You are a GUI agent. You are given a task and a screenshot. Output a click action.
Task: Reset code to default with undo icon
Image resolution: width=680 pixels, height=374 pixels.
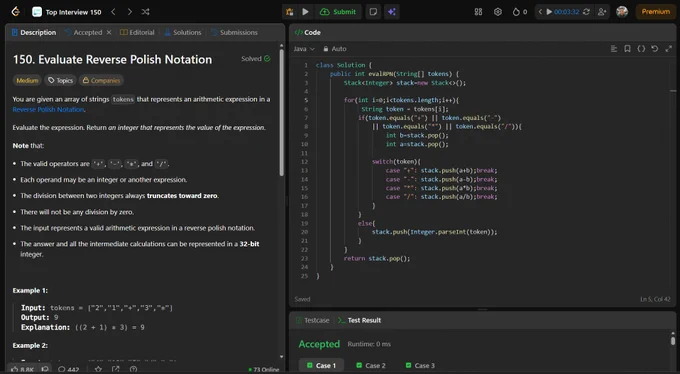[654, 49]
